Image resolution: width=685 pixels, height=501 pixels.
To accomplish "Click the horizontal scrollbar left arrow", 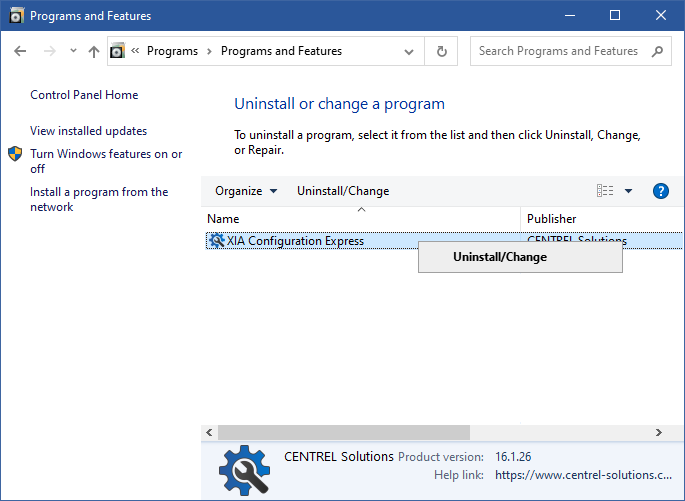I will [x=209, y=432].
